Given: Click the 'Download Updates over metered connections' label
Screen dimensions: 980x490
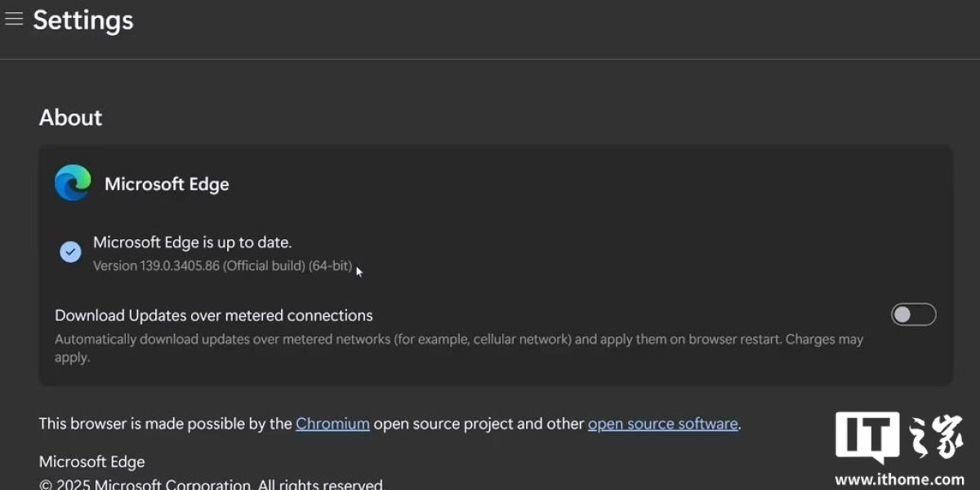Looking at the screenshot, I should (x=213, y=315).
